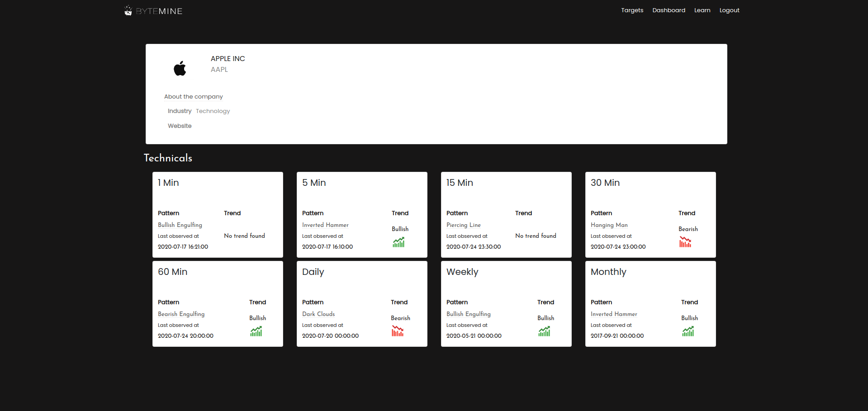Screen dimensions: 868x411
Task: Click the bullish chart icon in Weekly card
Action: click(544, 331)
